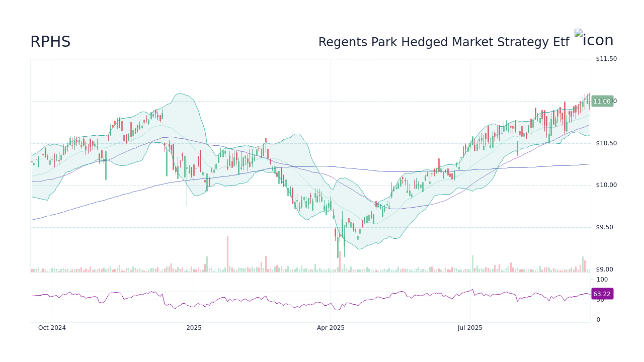Select the RPHS ticker symbol heading
The height and width of the screenshot is (362, 644).
[x=50, y=42]
